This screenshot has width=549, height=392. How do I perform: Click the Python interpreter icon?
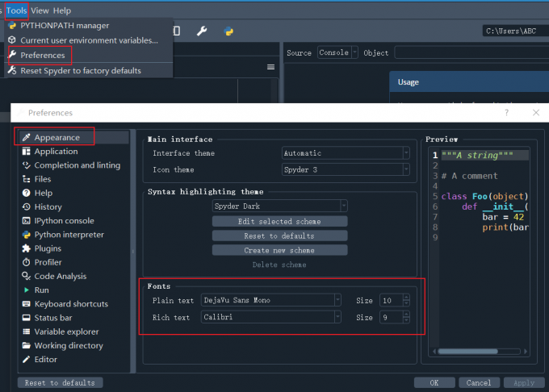click(x=27, y=235)
